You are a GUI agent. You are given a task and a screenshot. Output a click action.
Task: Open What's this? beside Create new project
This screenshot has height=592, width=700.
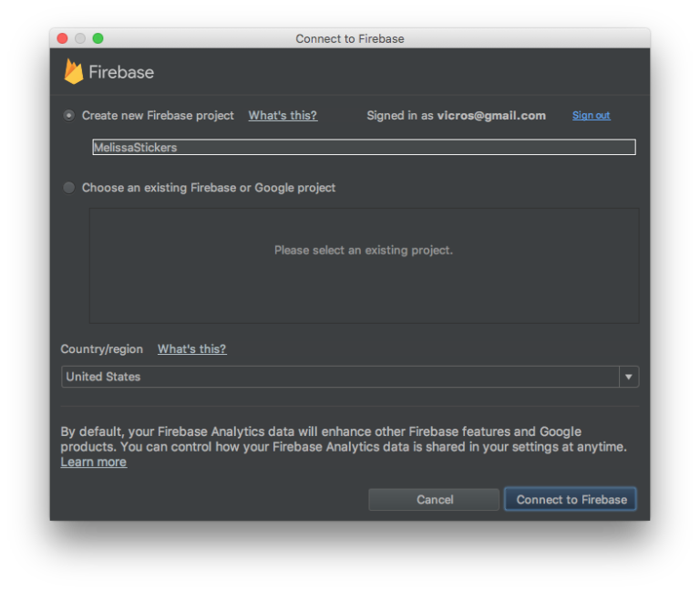point(283,116)
